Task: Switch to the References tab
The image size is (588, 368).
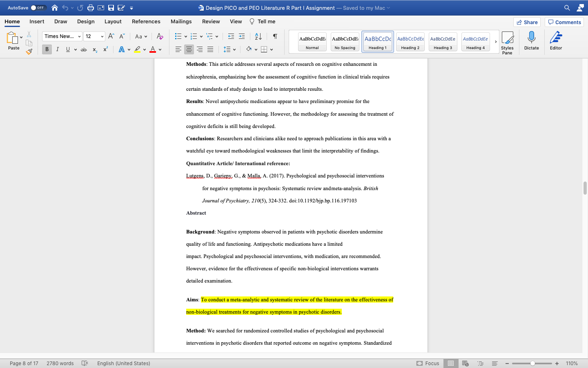Action: 146,22
